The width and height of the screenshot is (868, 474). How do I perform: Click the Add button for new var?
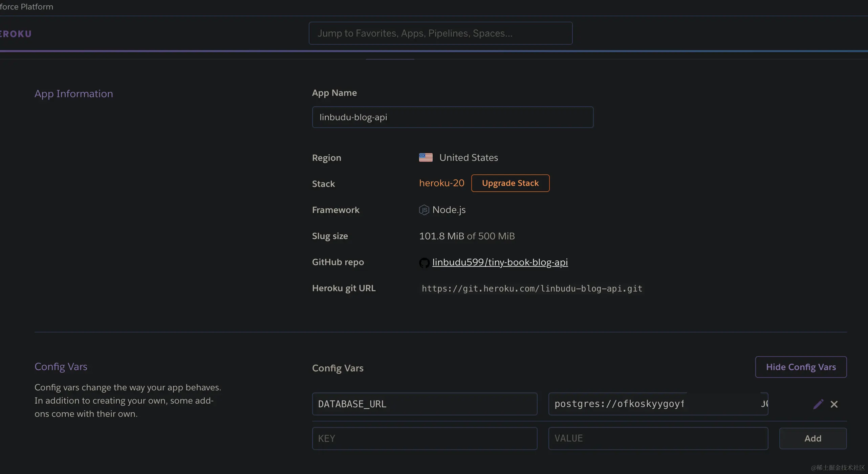coord(812,438)
